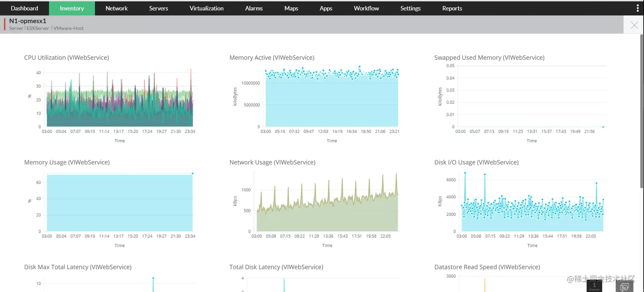Open the Maps view
644x292 pixels.
(x=291, y=8)
